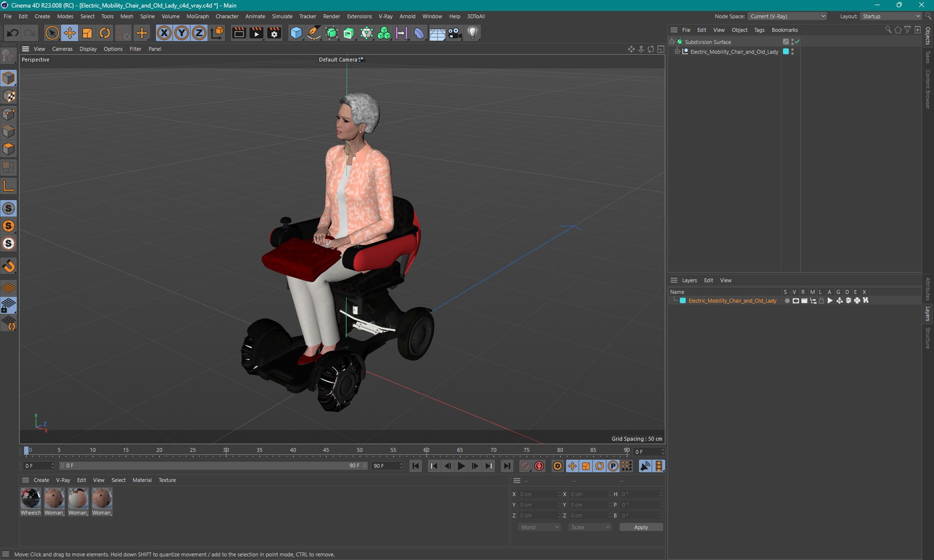Collapse the Subdivision Surface tree node
The width and height of the screenshot is (934, 560).
672,41
